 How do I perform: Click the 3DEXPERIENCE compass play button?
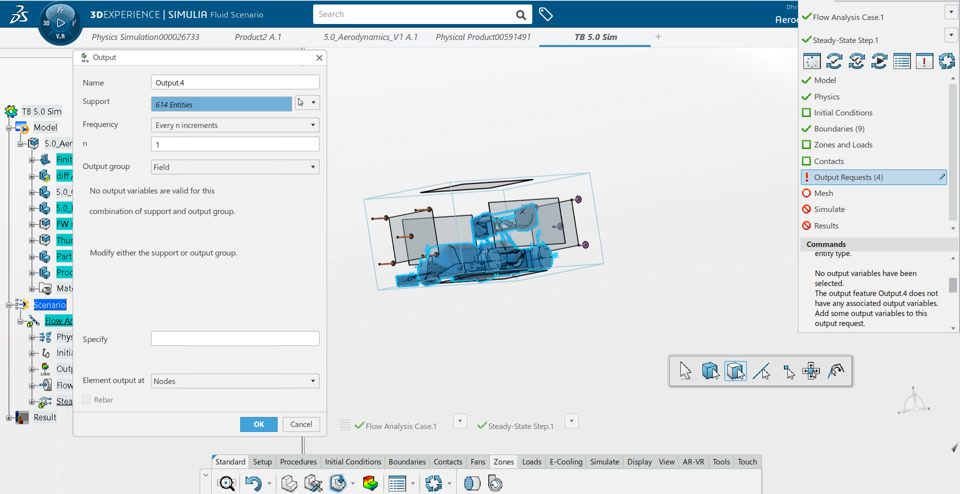pos(60,22)
